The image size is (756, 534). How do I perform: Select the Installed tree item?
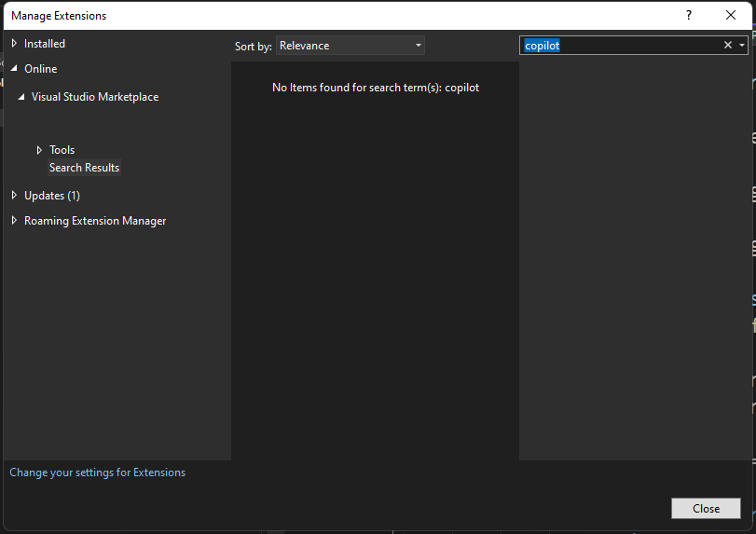[45, 44]
